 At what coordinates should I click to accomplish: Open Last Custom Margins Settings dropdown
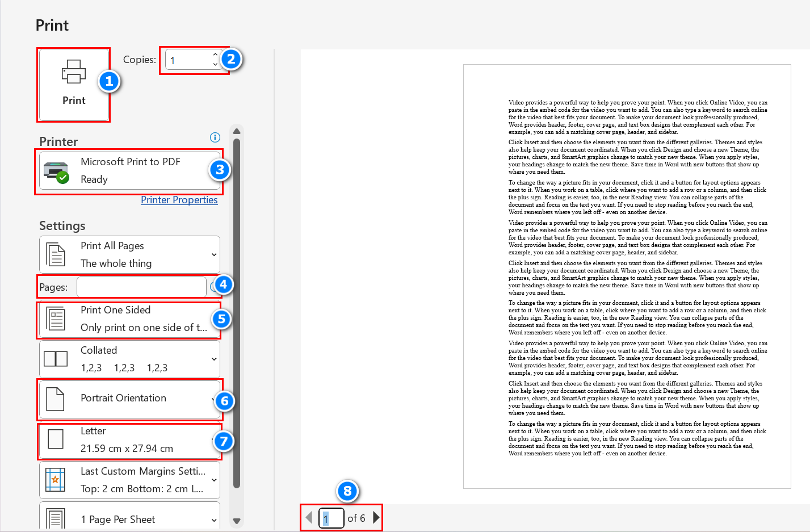click(129, 480)
